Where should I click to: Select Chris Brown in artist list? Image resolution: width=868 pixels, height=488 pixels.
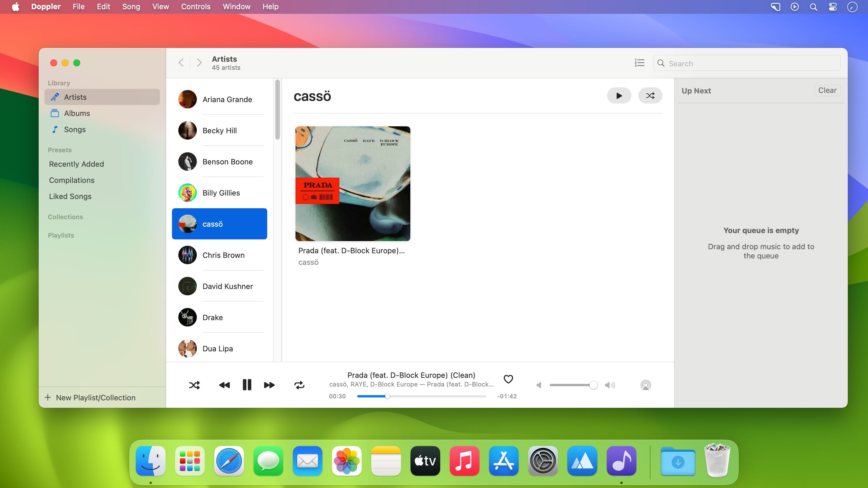coord(219,255)
